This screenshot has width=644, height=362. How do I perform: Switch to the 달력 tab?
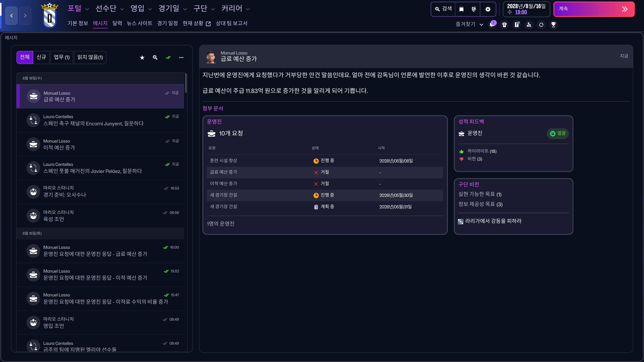(x=117, y=23)
